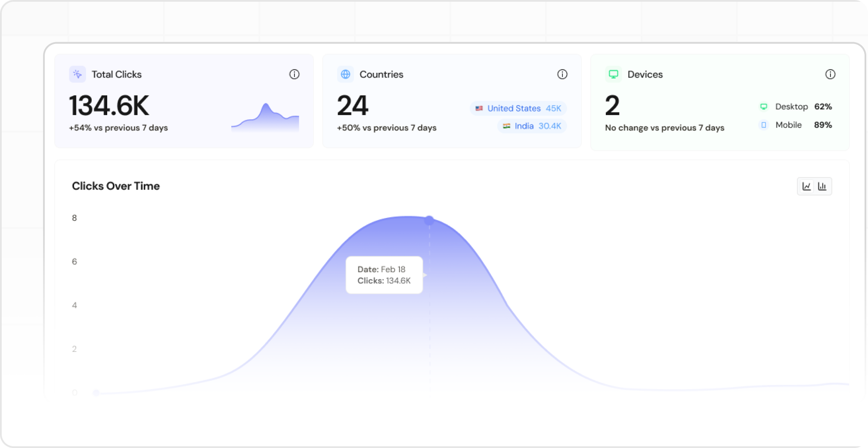
Task: Click the Mobile 89% row
Action: (x=795, y=125)
